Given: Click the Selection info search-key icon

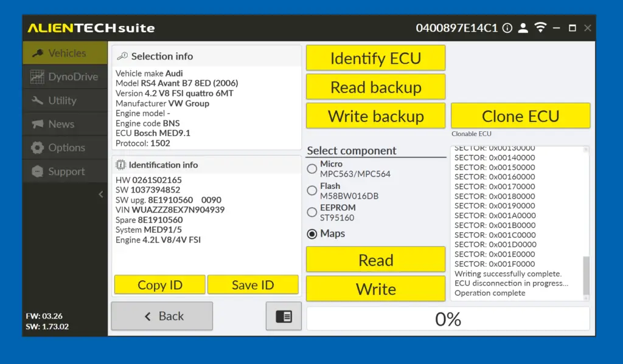Looking at the screenshot, I should [x=122, y=56].
